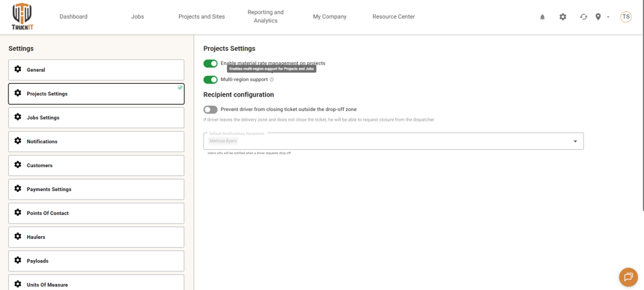This screenshot has height=290, width=644.
Task: Expand the location dropdown caret
Action: [x=608, y=17]
